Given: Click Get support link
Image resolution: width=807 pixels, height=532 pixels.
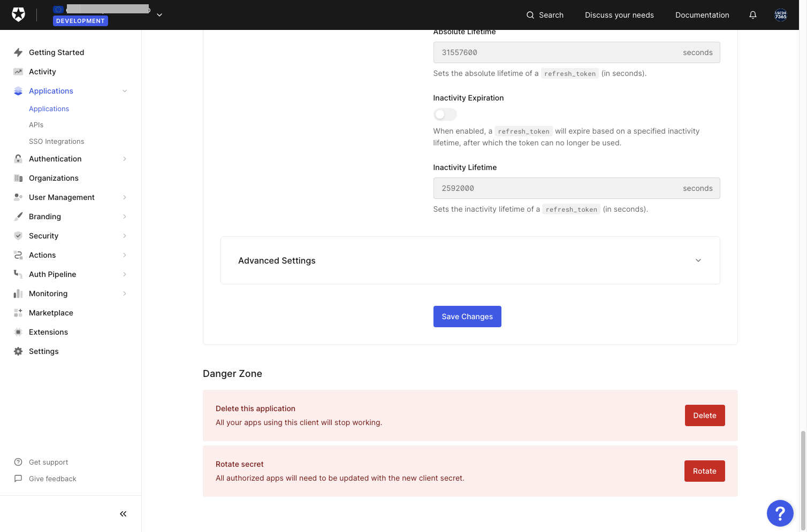Looking at the screenshot, I should click(49, 462).
